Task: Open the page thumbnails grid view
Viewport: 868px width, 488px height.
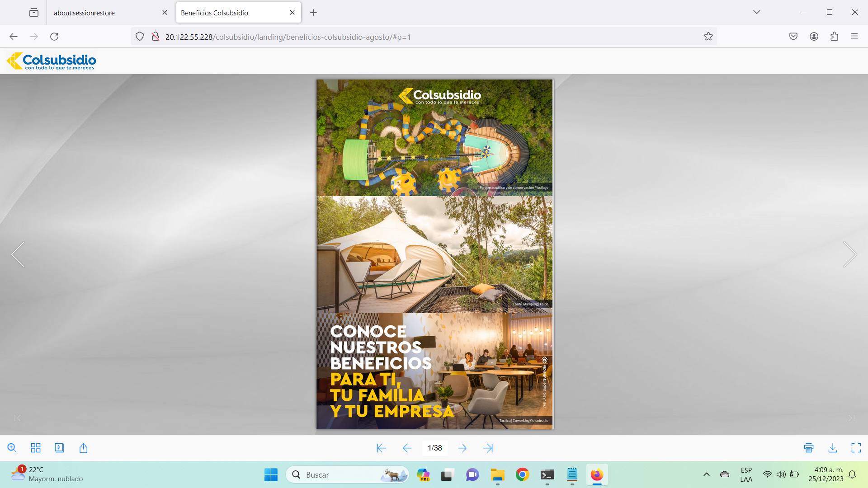Action: point(36,448)
